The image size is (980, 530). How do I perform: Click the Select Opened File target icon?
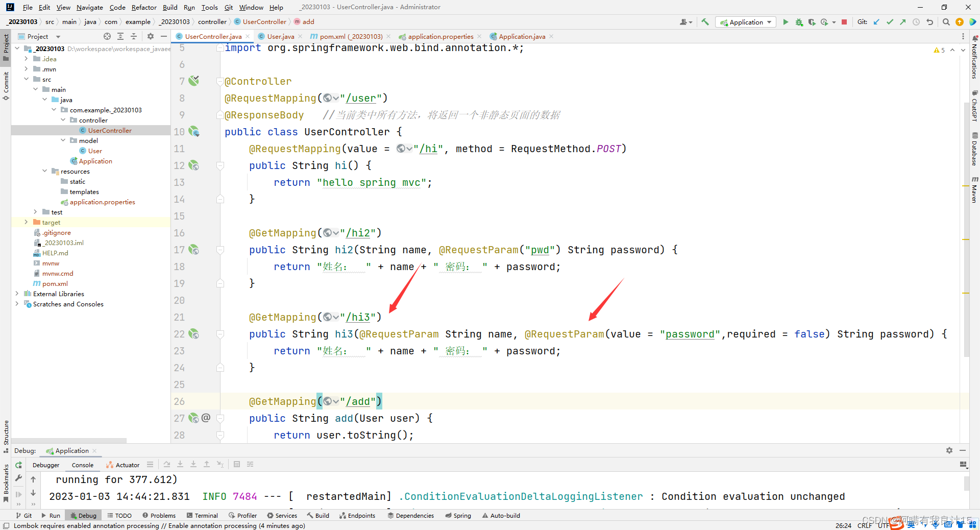(107, 36)
